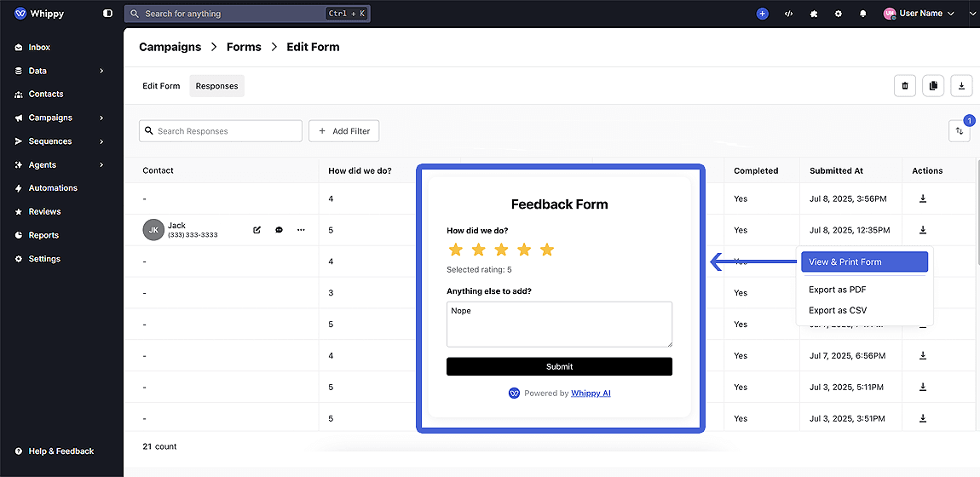Click the Completed column header
Image resolution: width=980 pixels, height=477 pixels.
[x=756, y=170]
